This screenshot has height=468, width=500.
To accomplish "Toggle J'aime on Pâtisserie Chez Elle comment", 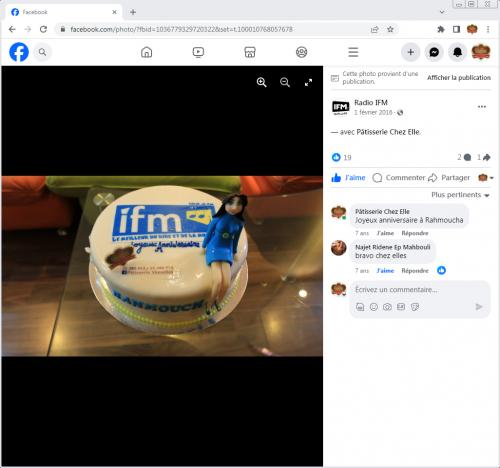I will click(385, 233).
